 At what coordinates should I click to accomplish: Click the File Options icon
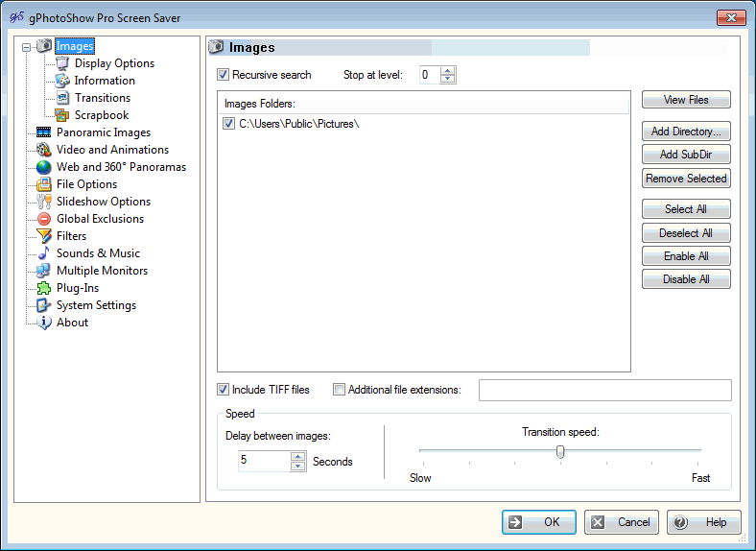pyautogui.click(x=44, y=184)
